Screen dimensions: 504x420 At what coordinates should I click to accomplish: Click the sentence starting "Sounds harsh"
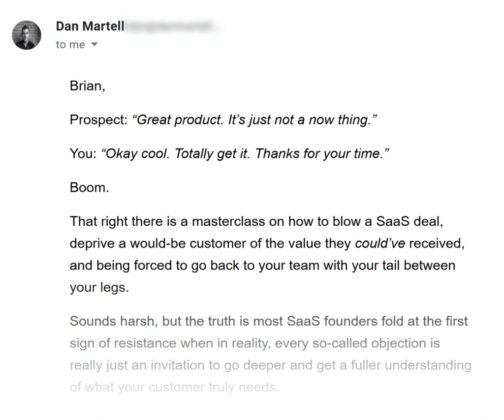coord(269,321)
